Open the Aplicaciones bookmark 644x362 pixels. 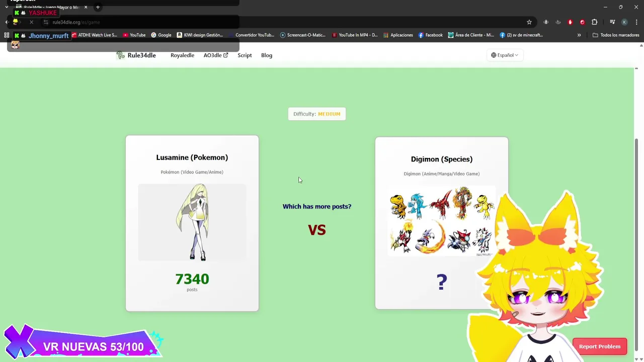point(398,35)
